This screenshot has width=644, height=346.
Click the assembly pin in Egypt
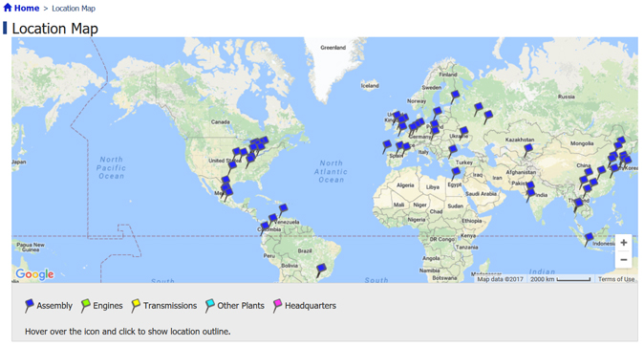[455, 174]
